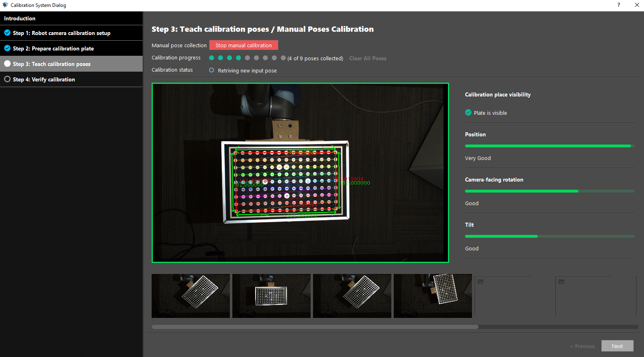
Task: Click the Step 3 current-step circle icon
Action: click(7, 64)
